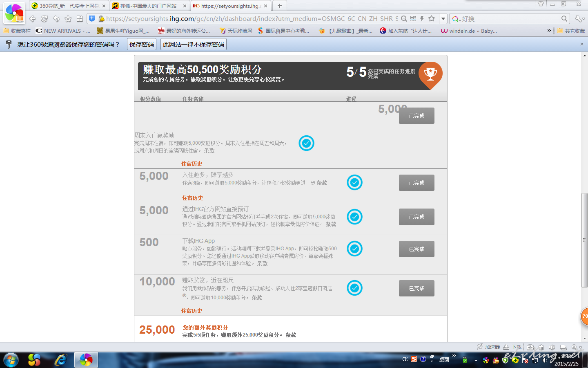Click the toolbox icon in the browser status bar
Screen dimensions: 588x368
coord(530,347)
